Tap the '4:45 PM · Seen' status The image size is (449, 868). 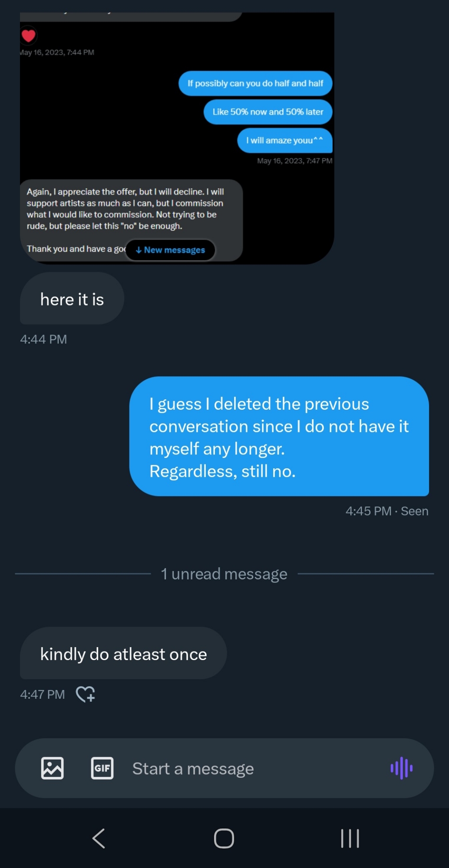(x=386, y=511)
